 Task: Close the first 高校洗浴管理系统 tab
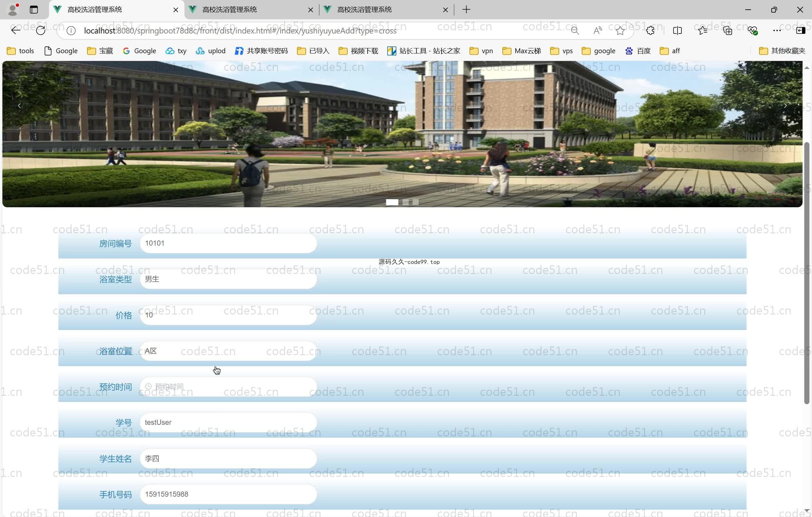click(176, 10)
